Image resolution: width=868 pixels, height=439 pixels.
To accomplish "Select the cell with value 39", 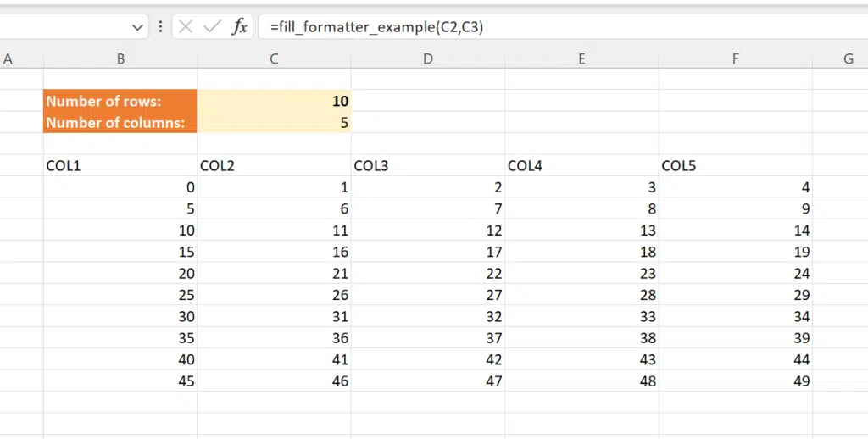I will 736,338.
